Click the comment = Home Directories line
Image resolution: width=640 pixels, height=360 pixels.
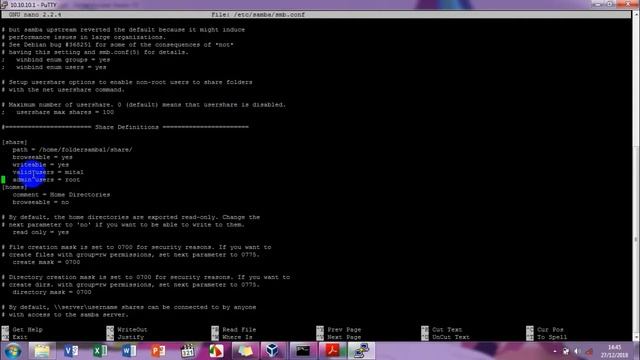pos(61,194)
